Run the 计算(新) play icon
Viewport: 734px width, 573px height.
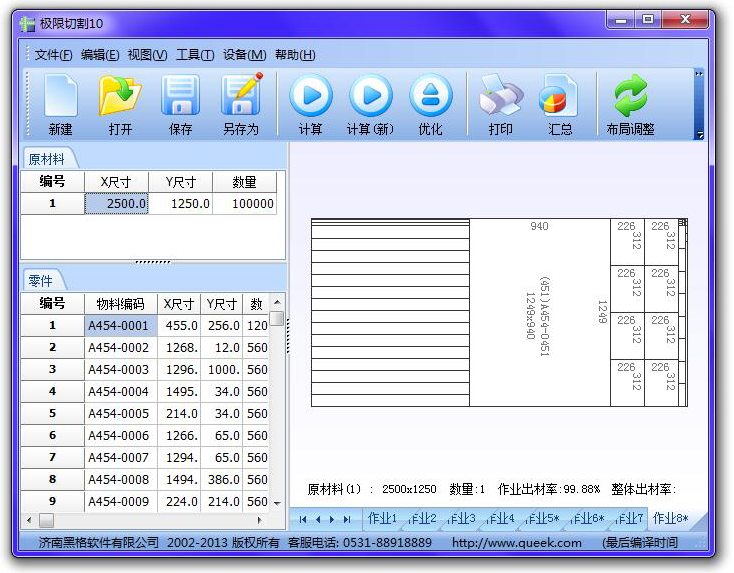point(371,96)
